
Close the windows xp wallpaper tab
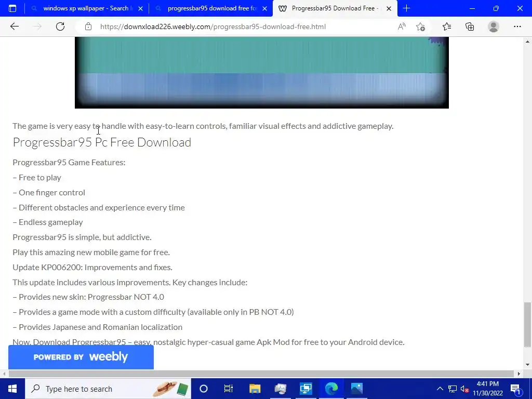point(140,8)
